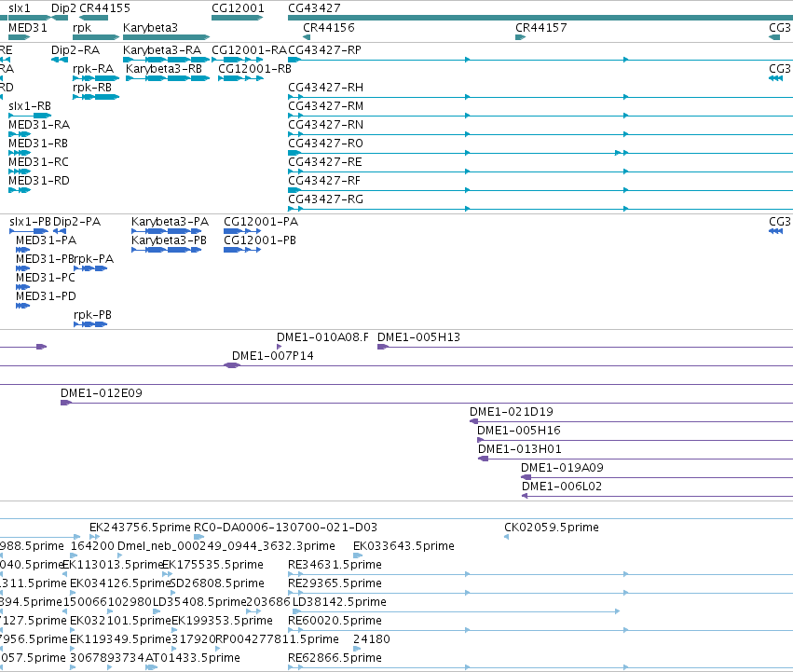The image size is (793, 672).
Task: Select transcript CG43427-RG label
Action: (326, 199)
